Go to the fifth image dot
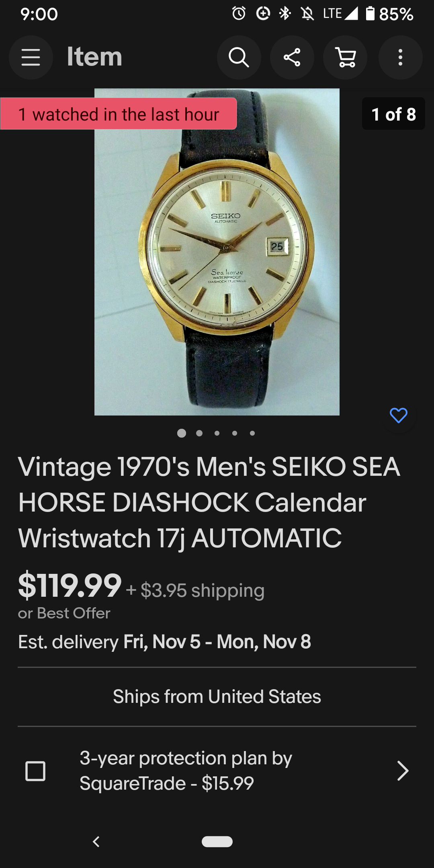 tap(252, 433)
